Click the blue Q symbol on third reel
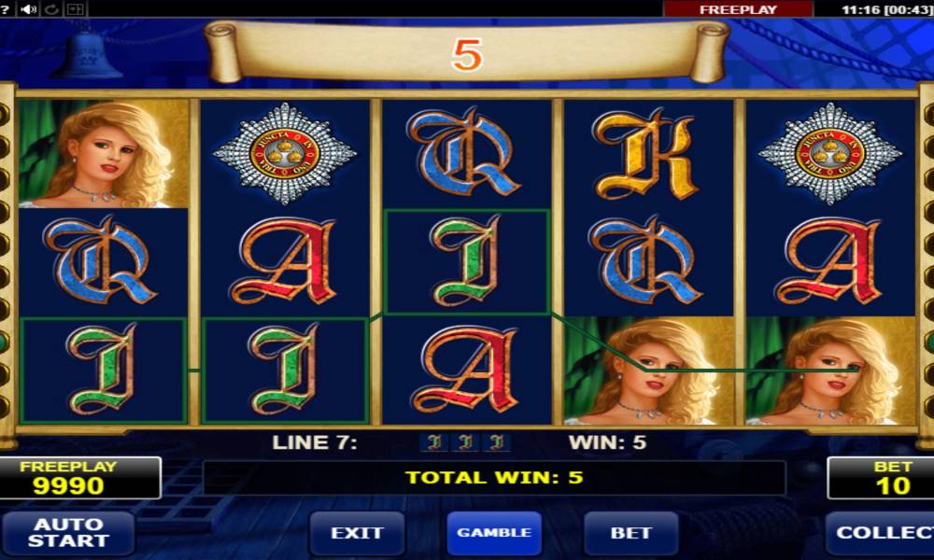The width and height of the screenshot is (934, 560). point(466,154)
